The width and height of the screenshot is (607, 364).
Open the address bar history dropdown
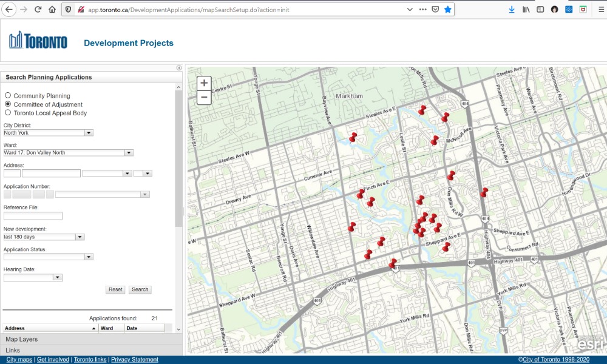(x=410, y=10)
